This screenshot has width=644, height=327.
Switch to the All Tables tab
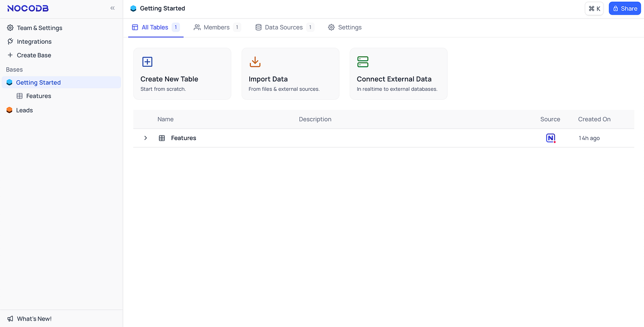coord(155,28)
